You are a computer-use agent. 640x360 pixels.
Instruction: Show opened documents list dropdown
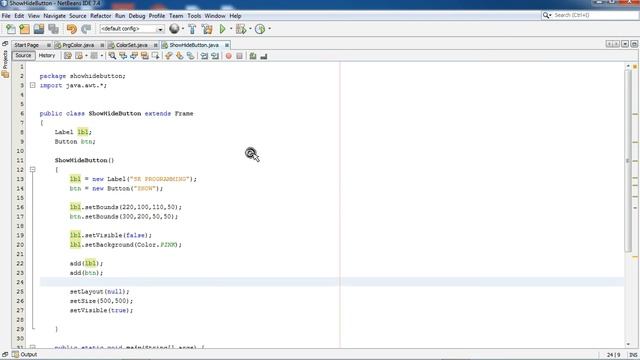click(x=625, y=44)
